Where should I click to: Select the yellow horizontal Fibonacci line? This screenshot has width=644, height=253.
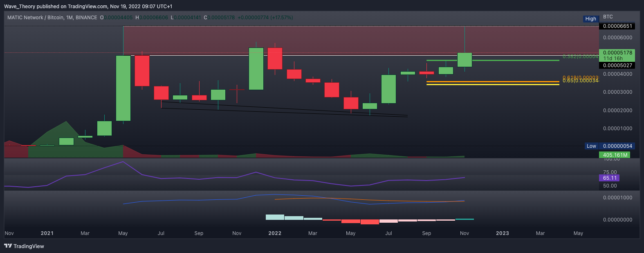coord(493,84)
